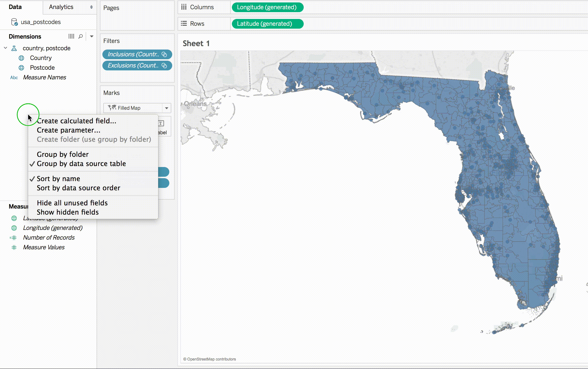Screen dimensions: 588x369
Task: Select 'Sort by name' menu option
Action: pyautogui.click(x=58, y=178)
